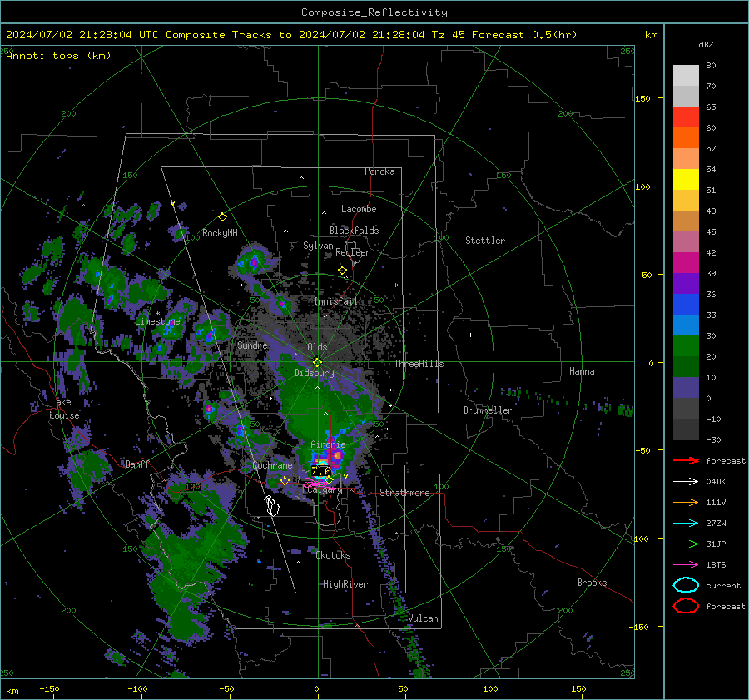
Task: Click the Innisfail city label
Action: pyautogui.click(x=335, y=301)
